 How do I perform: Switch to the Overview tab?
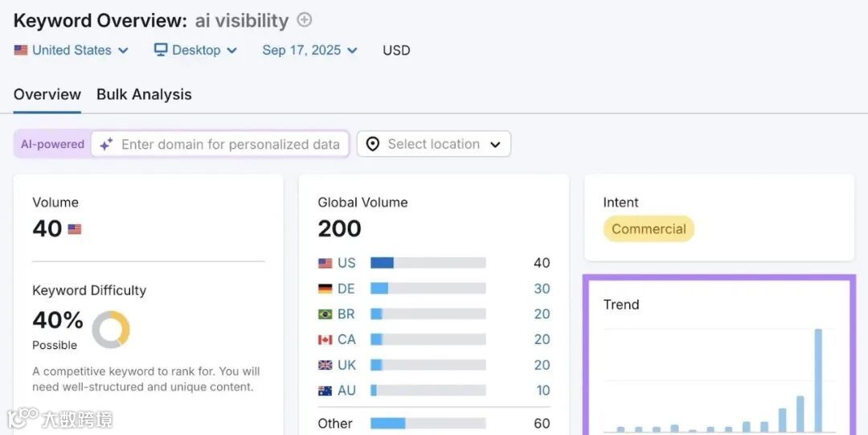coord(47,95)
